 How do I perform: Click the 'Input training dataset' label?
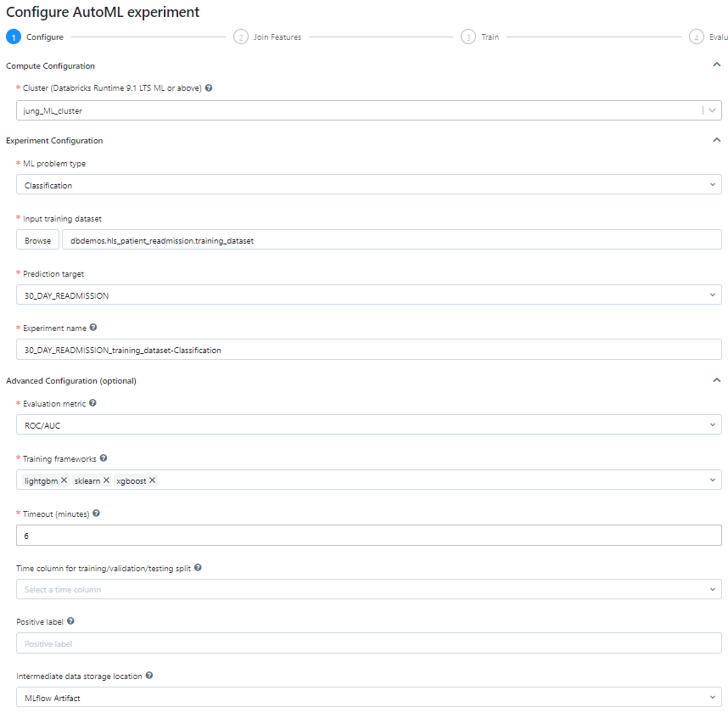pyautogui.click(x=62, y=219)
